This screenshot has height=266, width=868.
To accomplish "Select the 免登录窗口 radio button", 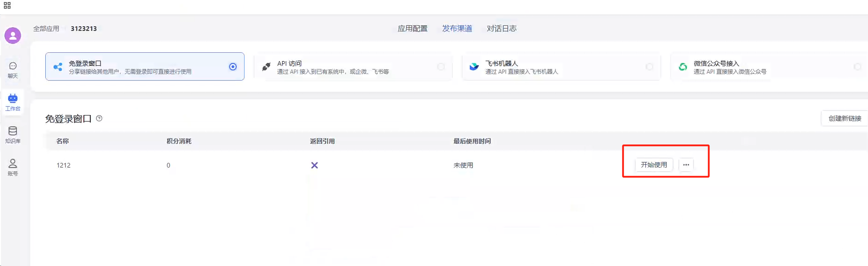I will (233, 67).
